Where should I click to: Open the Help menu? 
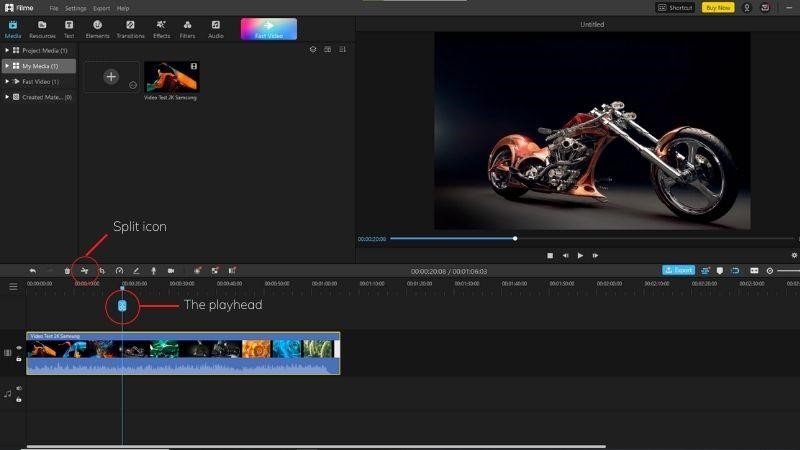tap(123, 8)
